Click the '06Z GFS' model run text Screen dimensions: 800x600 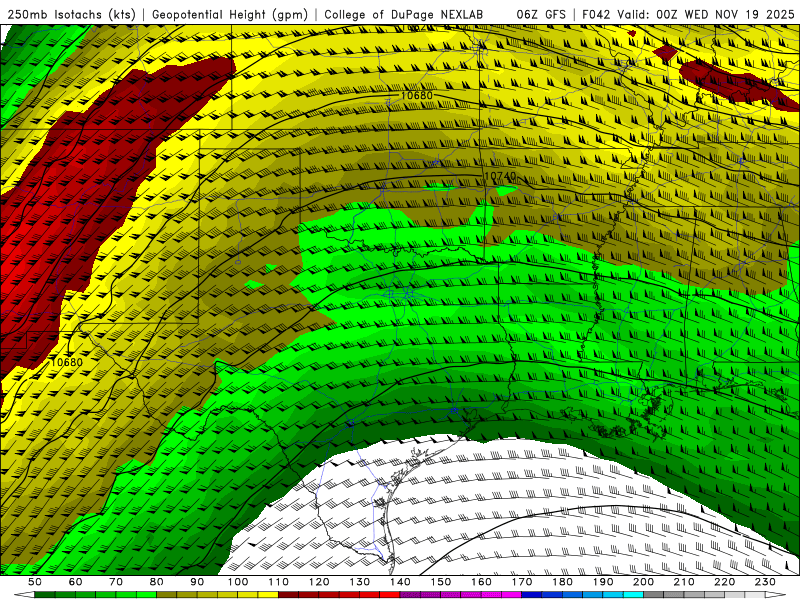tap(541, 15)
